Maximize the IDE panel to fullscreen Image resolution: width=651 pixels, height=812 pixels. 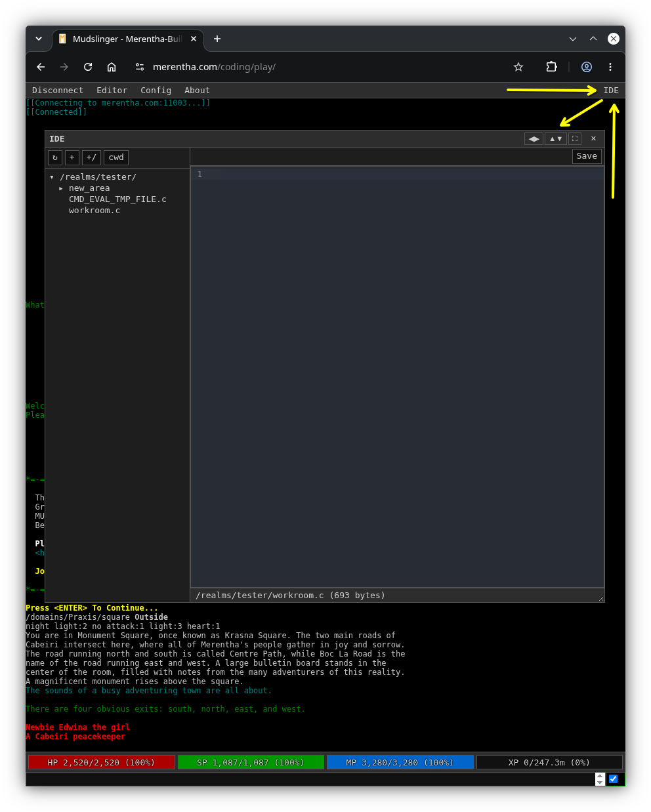point(575,138)
